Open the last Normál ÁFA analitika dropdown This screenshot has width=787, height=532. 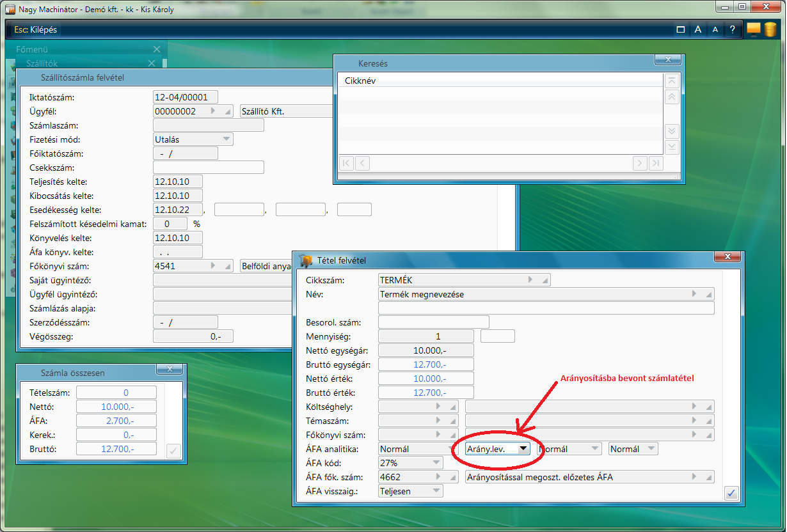click(x=651, y=449)
